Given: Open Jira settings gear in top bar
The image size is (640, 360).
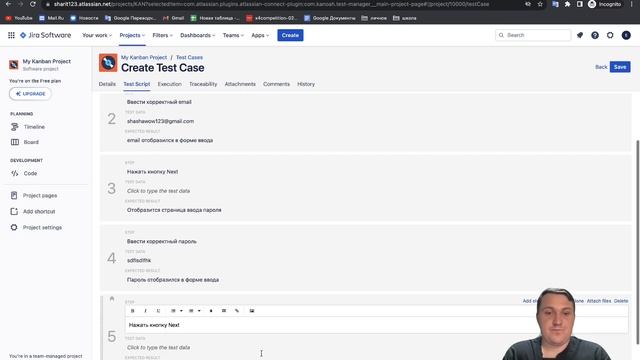Looking at the screenshot, I should 610,36.
